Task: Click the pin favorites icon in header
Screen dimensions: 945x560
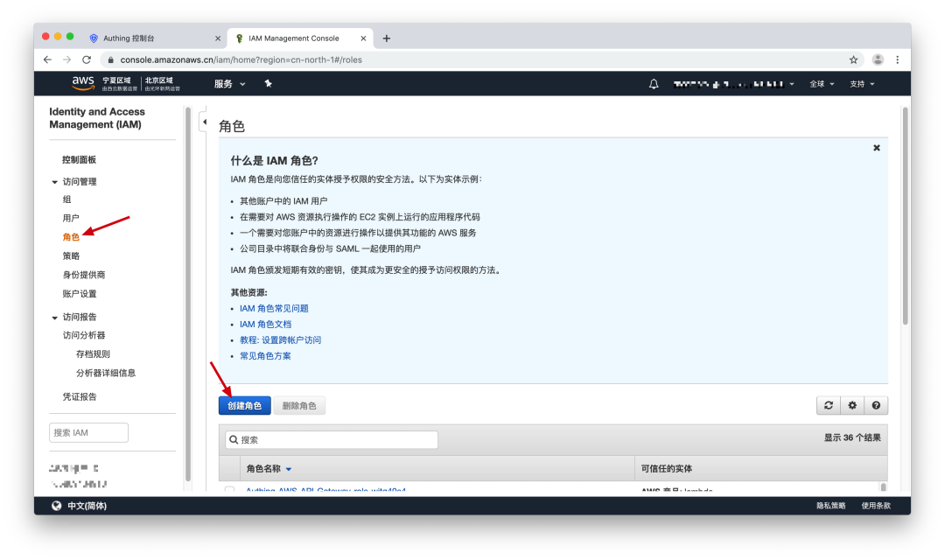Action: click(x=269, y=84)
